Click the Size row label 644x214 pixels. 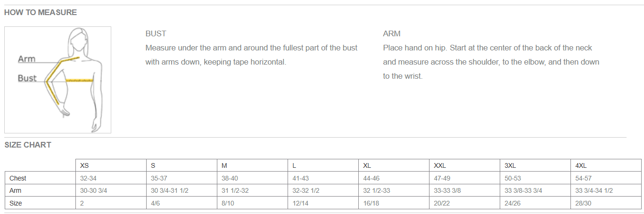(16, 203)
